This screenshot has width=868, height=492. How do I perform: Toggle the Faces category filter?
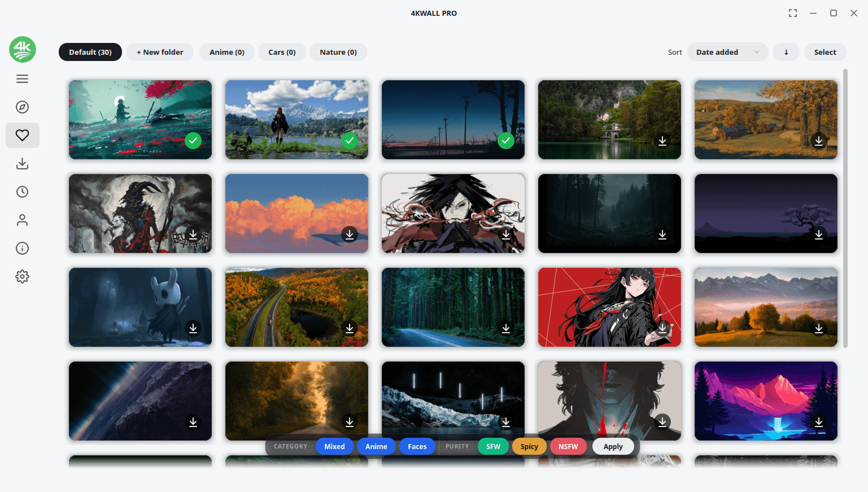(x=417, y=446)
